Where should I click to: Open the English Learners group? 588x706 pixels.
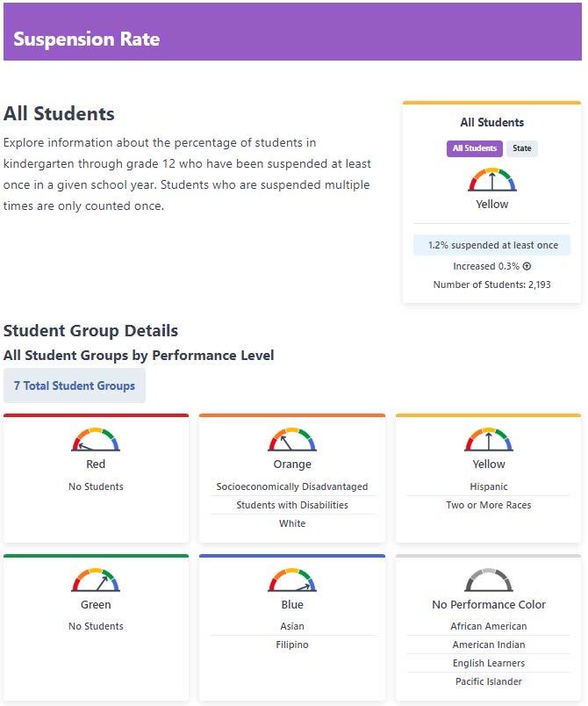(x=489, y=663)
